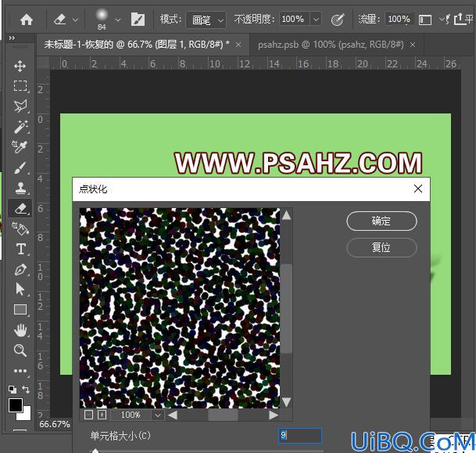Select the Path Selection tool

coord(20,289)
